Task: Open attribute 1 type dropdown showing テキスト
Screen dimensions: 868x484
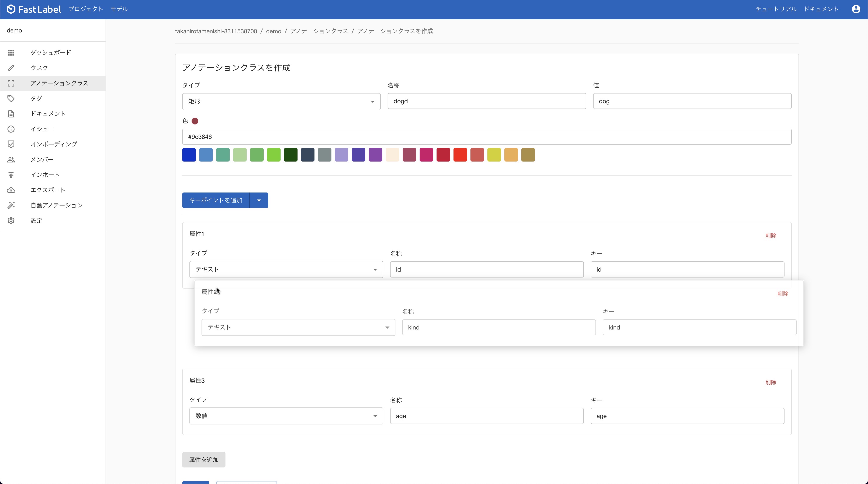Action: 286,269
